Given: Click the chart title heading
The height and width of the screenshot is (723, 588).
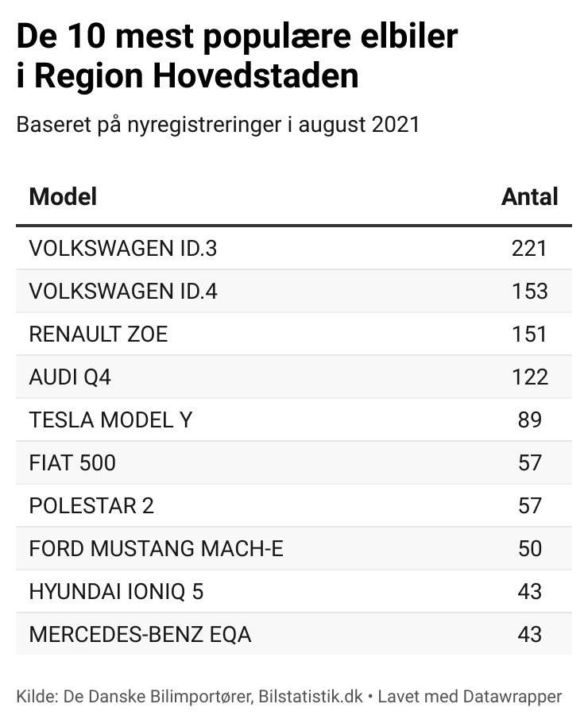Looking at the screenshot, I should click(237, 56).
